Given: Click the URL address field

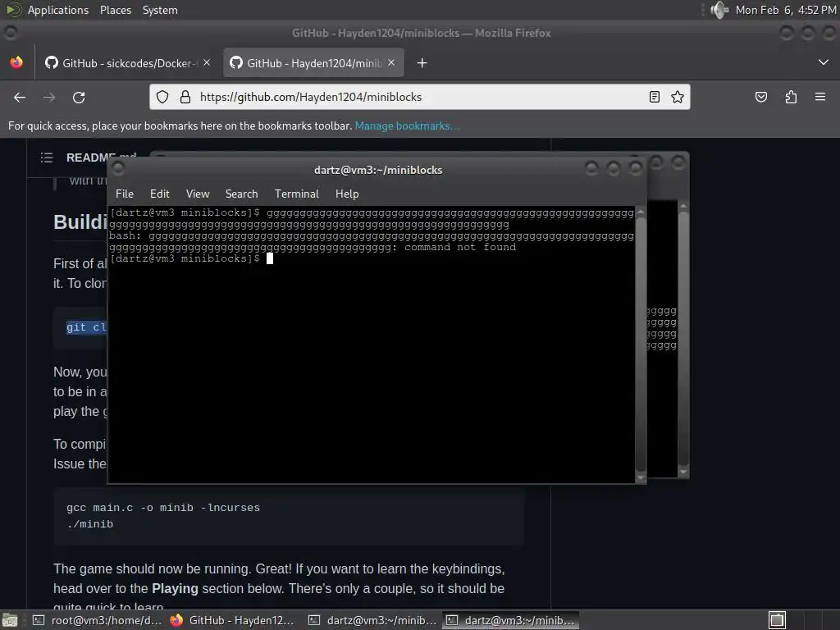Looking at the screenshot, I should click(420, 97).
